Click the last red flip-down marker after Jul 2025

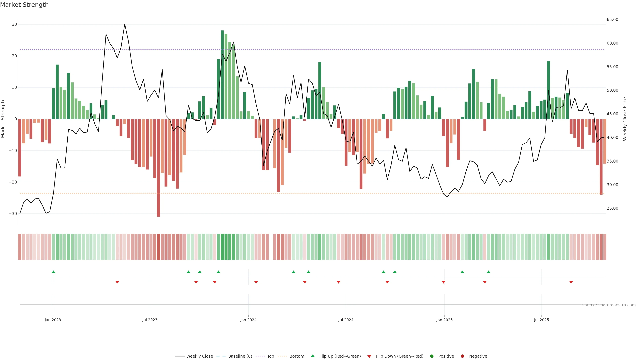click(571, 282)
